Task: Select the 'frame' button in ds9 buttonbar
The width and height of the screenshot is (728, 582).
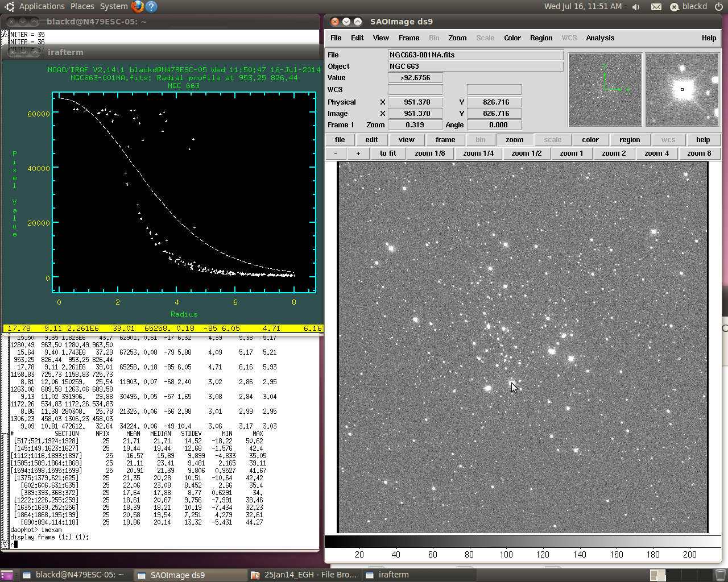Action: tap(445, 140)
